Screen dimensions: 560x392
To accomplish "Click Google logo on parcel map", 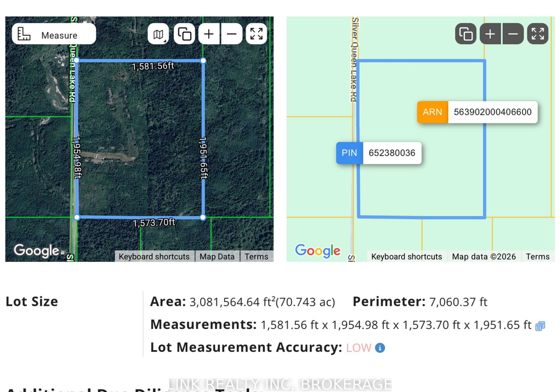I will coord(318,251).
